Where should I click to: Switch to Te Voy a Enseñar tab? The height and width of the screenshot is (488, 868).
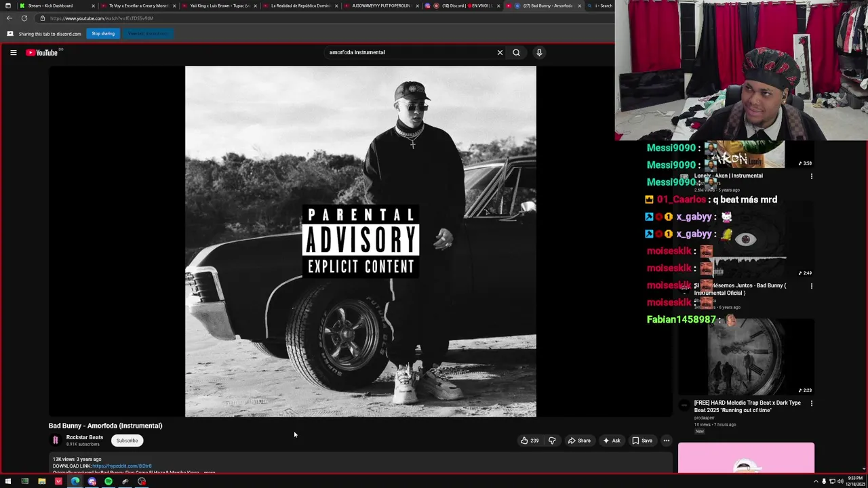click(138, 5)
